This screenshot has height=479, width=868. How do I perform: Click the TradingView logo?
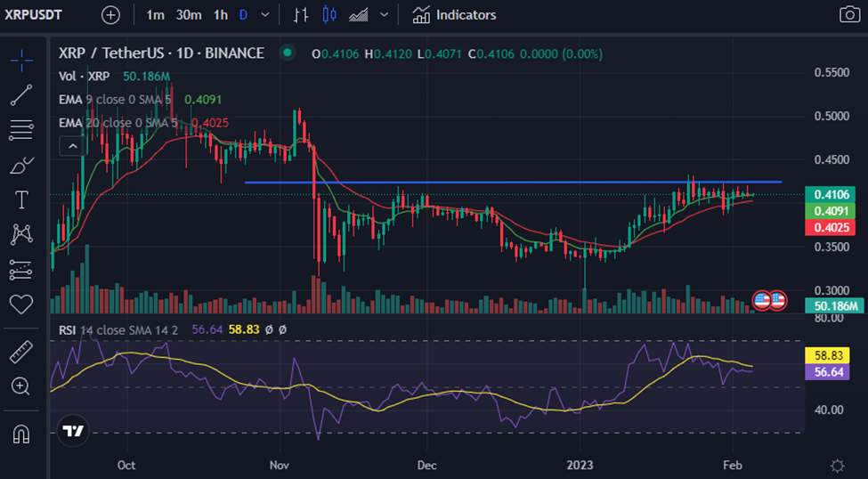(73, 431)
